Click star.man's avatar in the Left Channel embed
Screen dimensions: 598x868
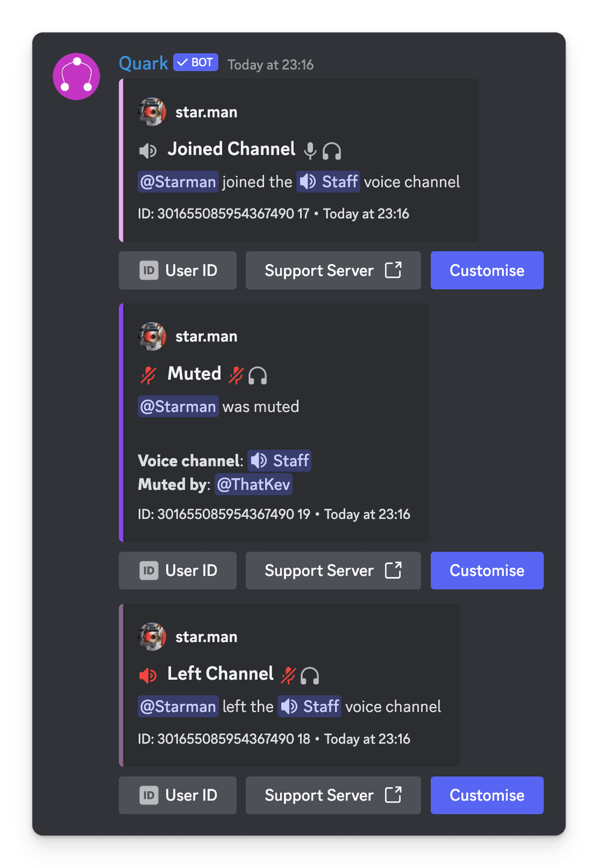coord(152,636)
